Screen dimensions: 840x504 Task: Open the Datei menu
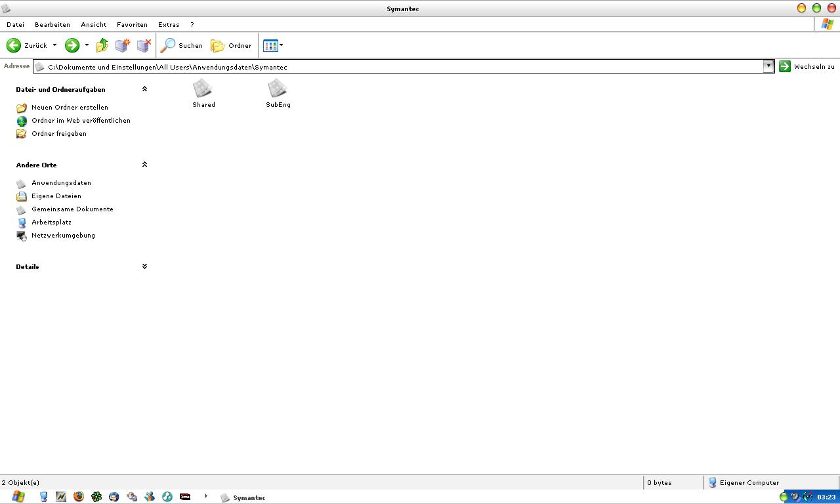[15, 24]
